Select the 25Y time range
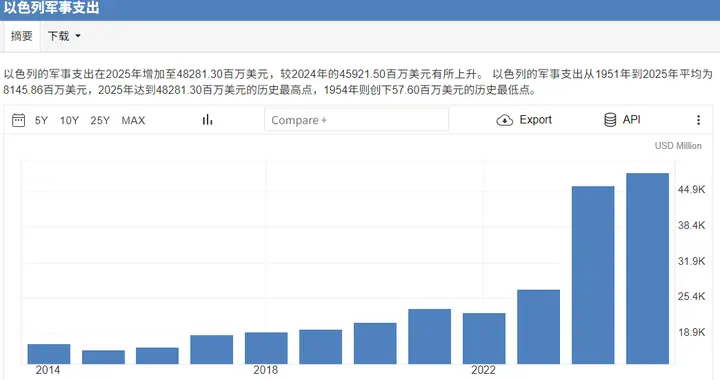 100,121
